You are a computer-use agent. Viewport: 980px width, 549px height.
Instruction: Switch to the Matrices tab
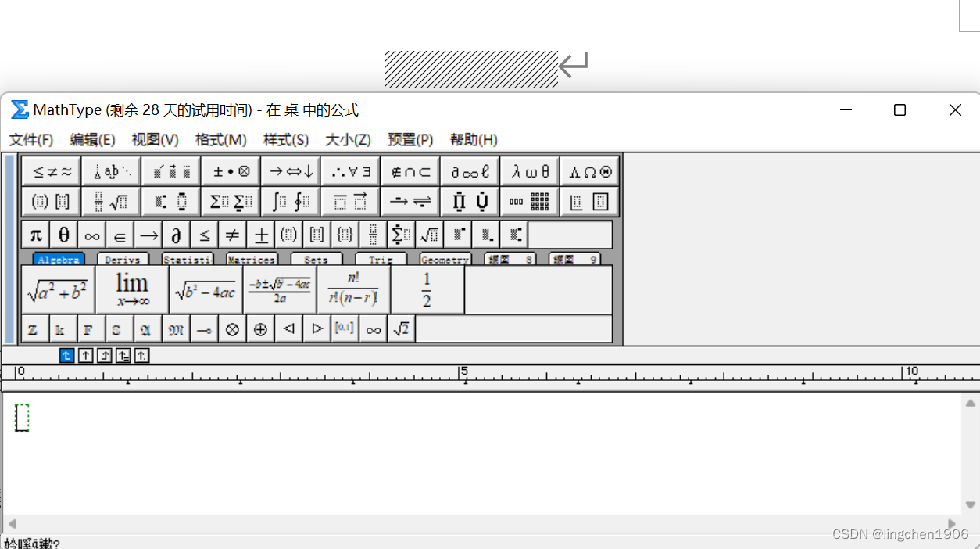point(252,259)
